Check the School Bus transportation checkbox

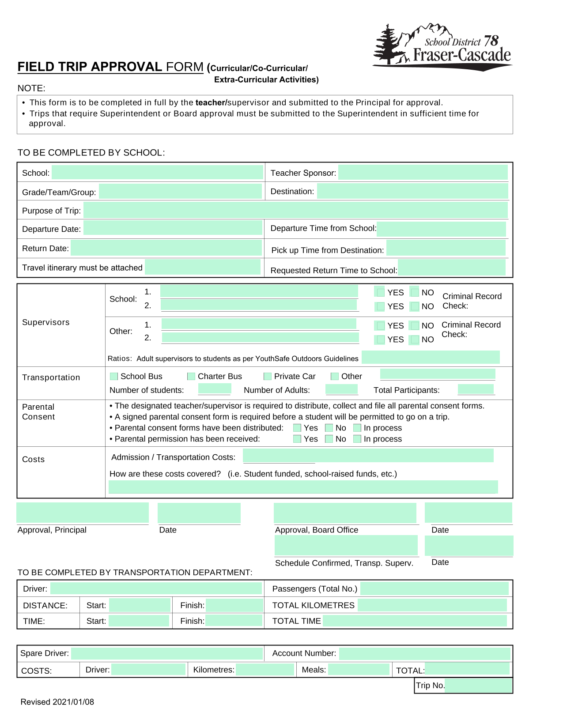click(x=114, y=376)
